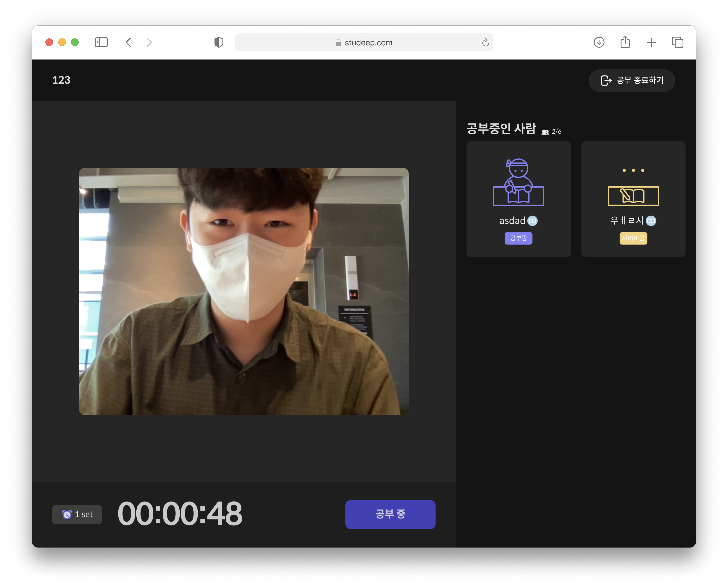The height and width of the screenshot is (586, 728).
Task: Click the lock icon in the address bar
Action: tap(338, 42)
